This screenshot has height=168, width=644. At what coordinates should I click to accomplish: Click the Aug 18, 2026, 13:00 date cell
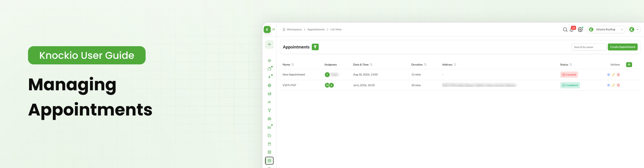[365, 75]
